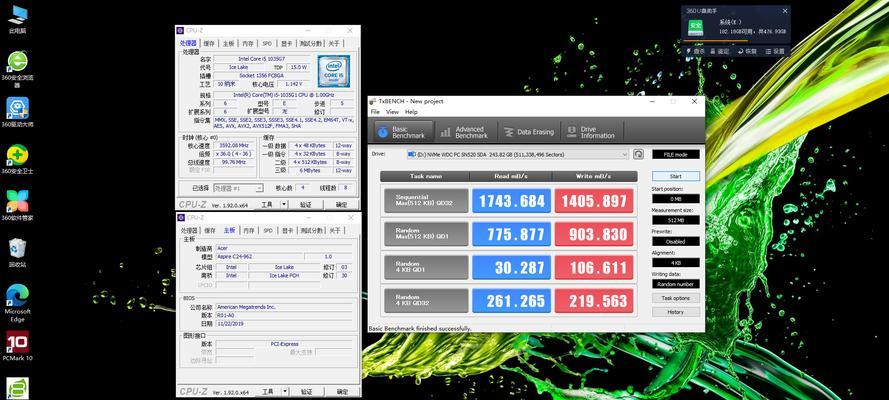The height and width of the screenshot is (400, 889).
Task: Switch to the Advanced Benchmark tab
Action: click(465, 132)
